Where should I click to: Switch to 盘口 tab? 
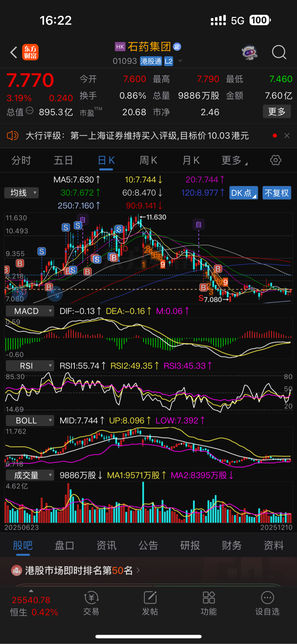64,545
